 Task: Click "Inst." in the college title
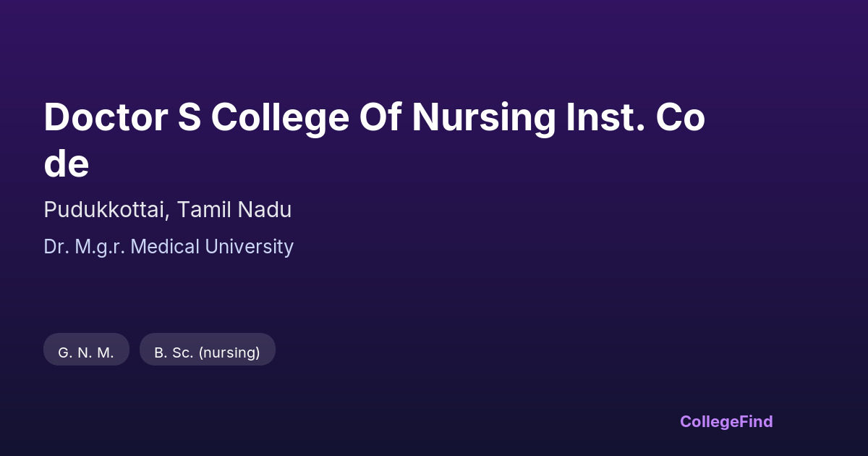click(x=605, y=118)
